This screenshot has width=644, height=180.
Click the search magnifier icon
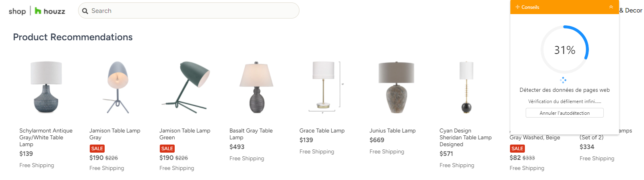(85, 11)
